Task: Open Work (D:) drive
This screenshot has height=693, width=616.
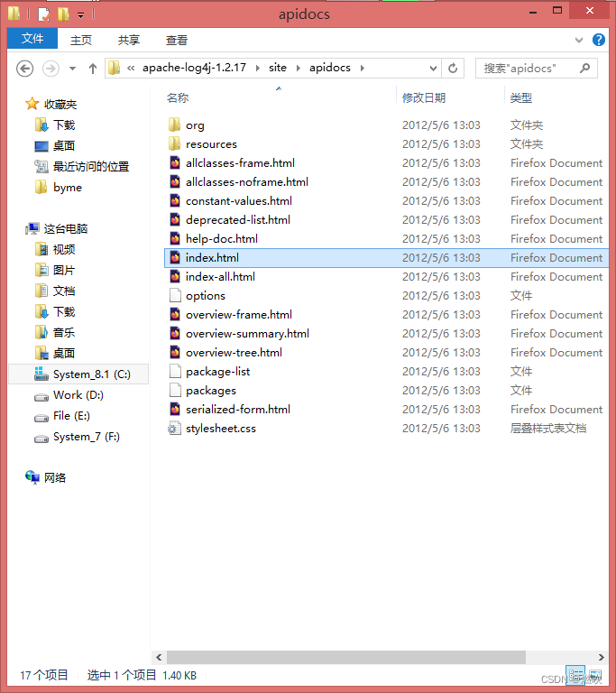Action: point(78,395)
